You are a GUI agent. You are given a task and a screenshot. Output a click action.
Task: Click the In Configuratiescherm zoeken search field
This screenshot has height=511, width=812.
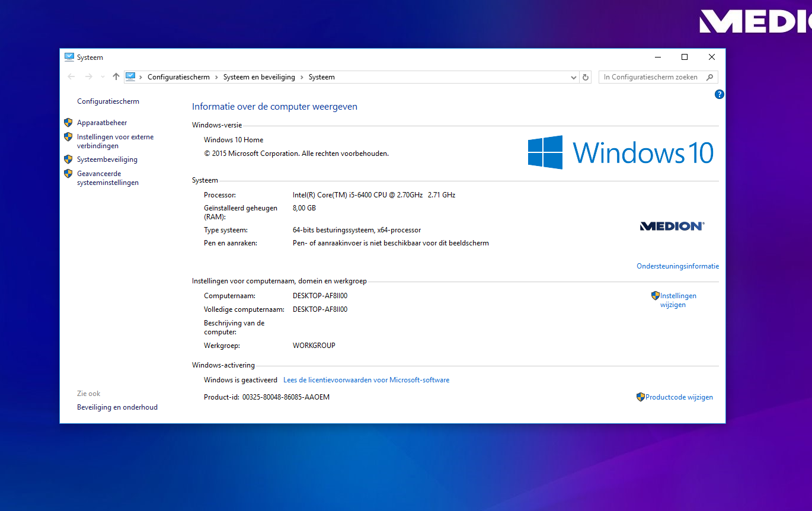(x=650, y=77)
